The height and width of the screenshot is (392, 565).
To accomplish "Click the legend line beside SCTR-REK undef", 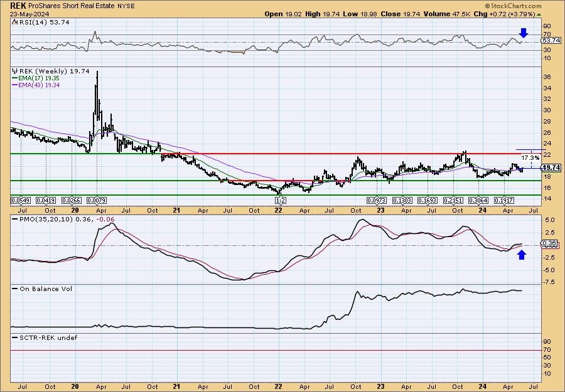I will tap(15, 337).
